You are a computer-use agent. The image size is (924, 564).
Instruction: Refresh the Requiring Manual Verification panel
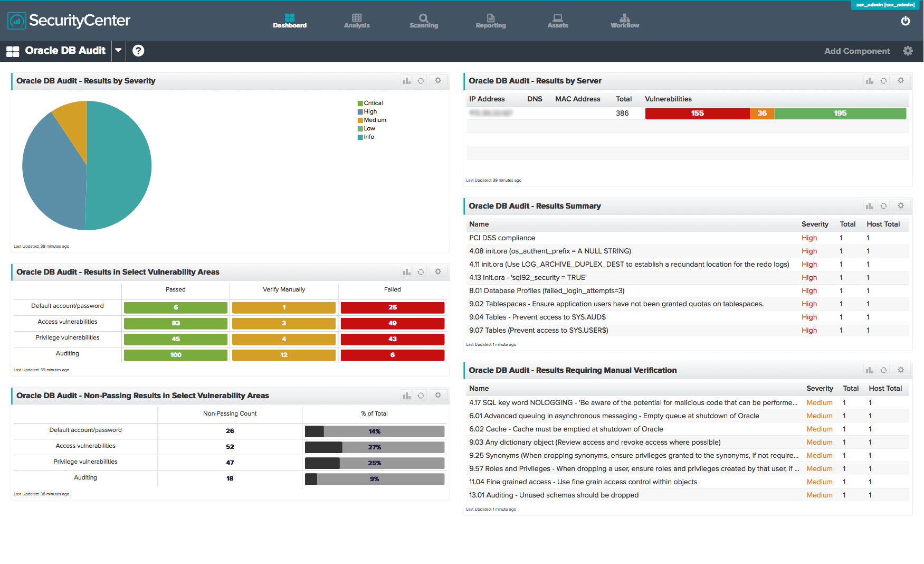(884, 370)
